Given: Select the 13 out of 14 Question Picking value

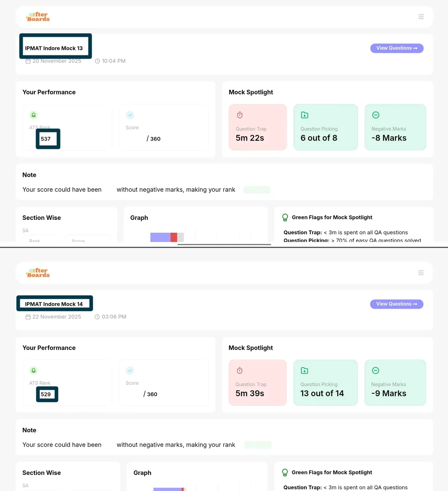Looking at the screenshot, I should [x=322, y=393].
